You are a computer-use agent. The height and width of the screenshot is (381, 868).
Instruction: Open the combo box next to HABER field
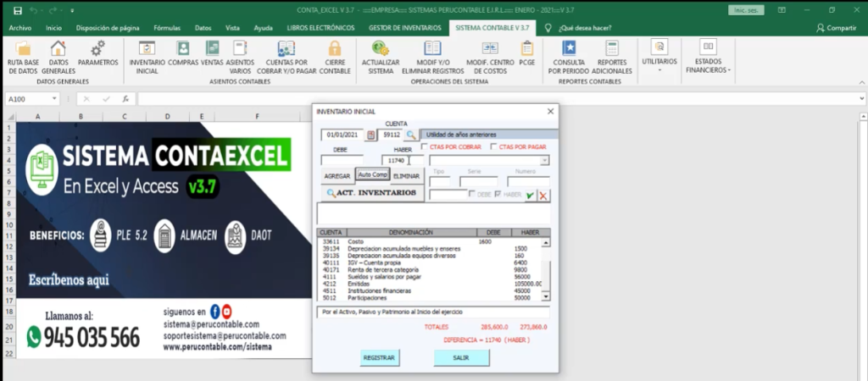[489, 160]
